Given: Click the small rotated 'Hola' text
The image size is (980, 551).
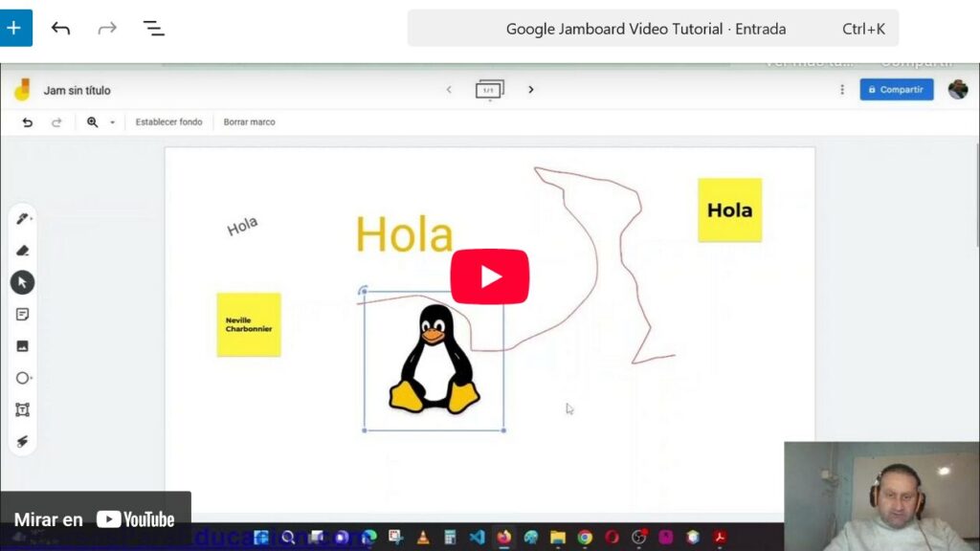Looking at the screenshot, I should 242,226.
